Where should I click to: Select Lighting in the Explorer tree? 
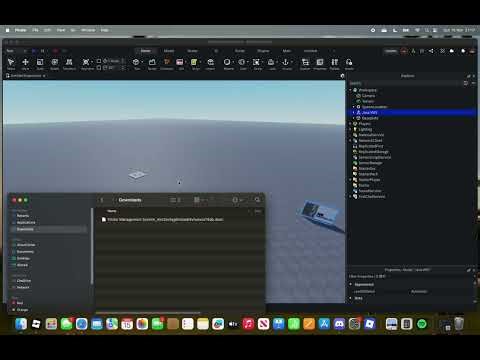click(365, 129)
